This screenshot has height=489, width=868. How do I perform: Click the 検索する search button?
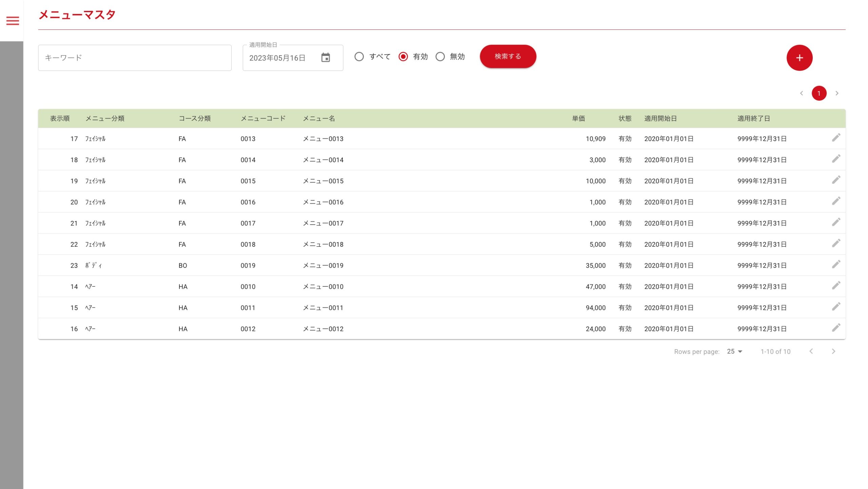(508, 56)
